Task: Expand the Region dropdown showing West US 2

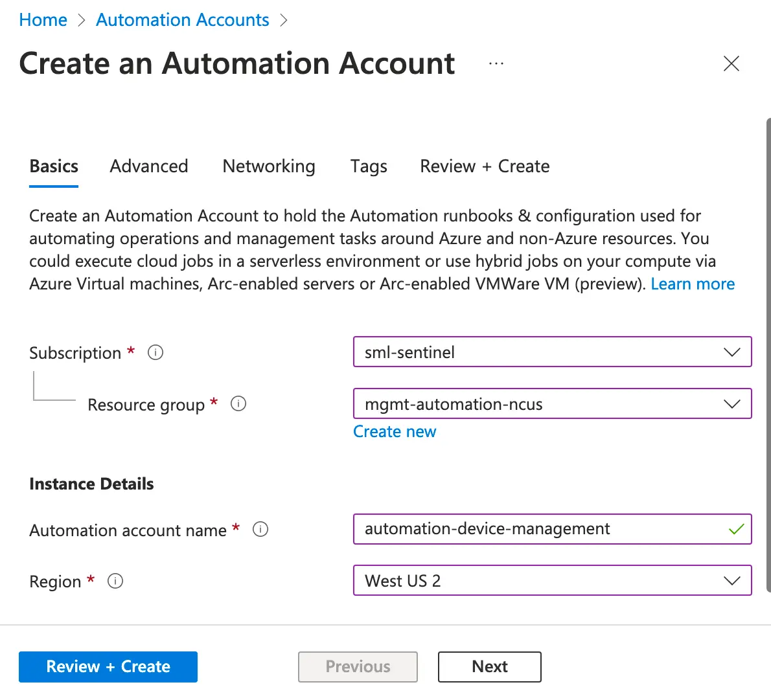Action: click(552, 581)
